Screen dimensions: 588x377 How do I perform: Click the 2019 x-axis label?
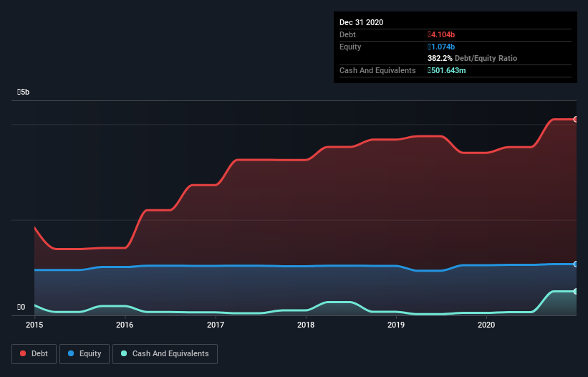coord(396,325)
